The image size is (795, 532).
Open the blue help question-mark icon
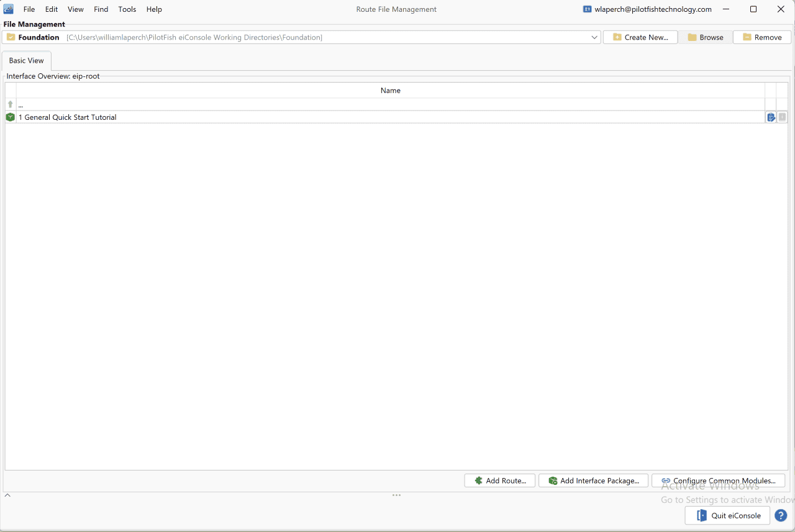(781, 515)
